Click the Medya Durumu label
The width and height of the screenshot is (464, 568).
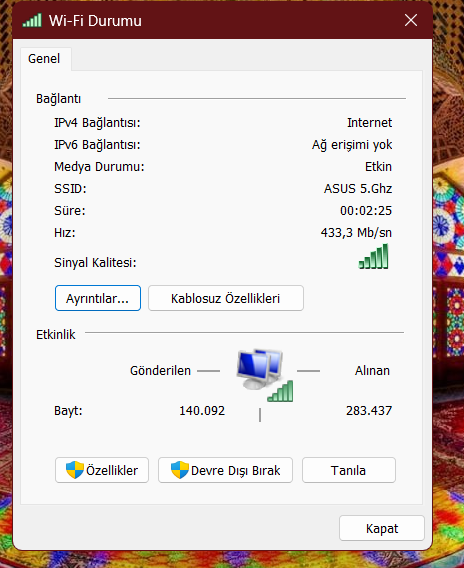point(99,167)
